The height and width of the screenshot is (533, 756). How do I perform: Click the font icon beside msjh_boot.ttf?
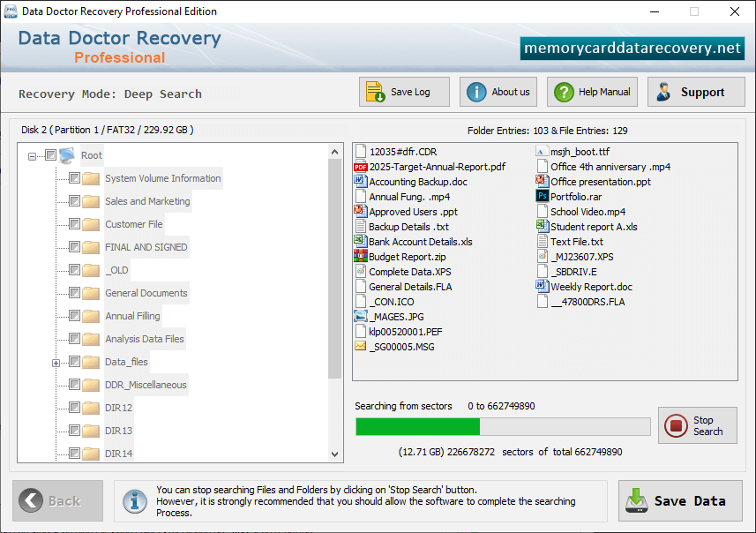[x=542, y=152]
